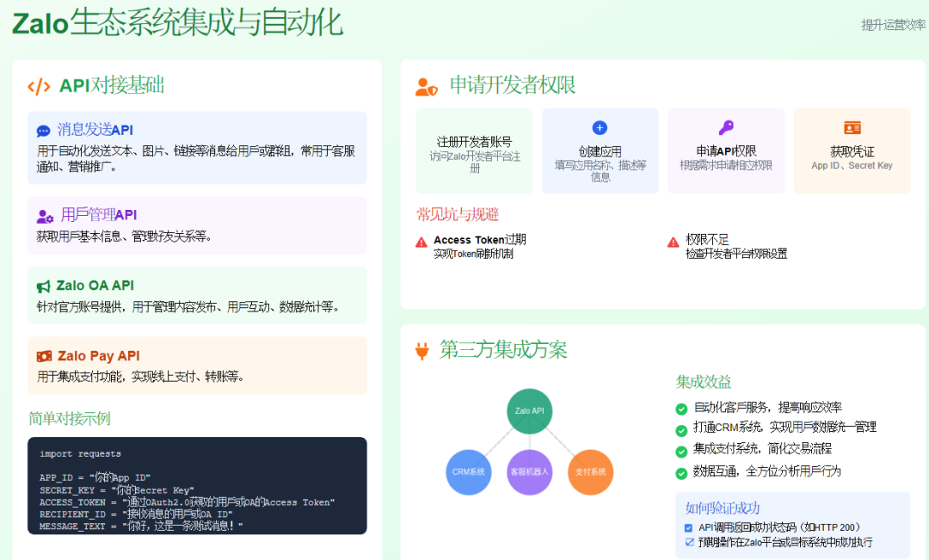Select the speech bubble icon on 消息发送API card
Viewport: 929px width, 560px height.
pyautogui.click(x=44, y=131)
